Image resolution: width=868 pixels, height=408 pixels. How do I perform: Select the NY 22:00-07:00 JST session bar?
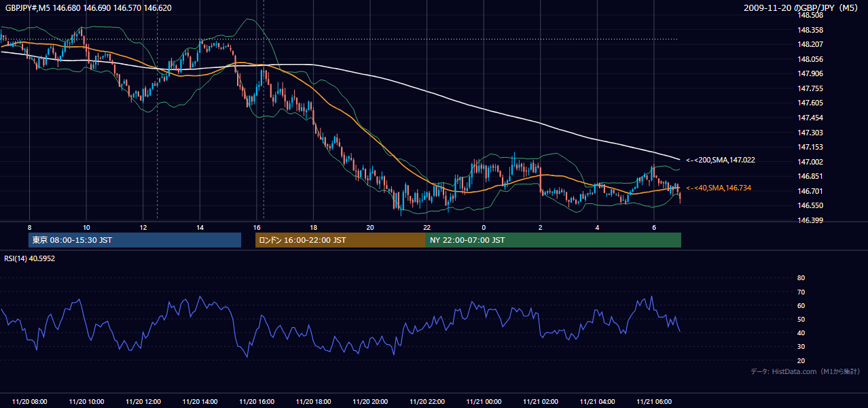tap(554, 240)
